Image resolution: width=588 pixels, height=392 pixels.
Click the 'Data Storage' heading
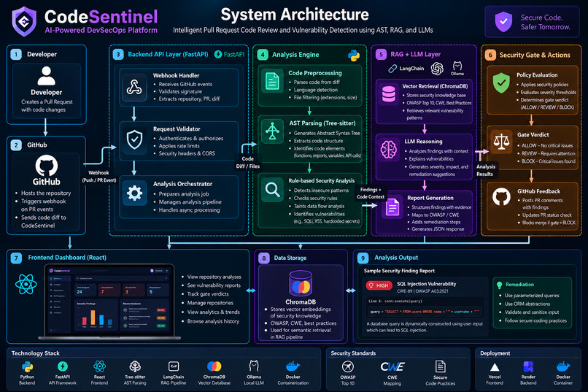[x=290, y=258]
